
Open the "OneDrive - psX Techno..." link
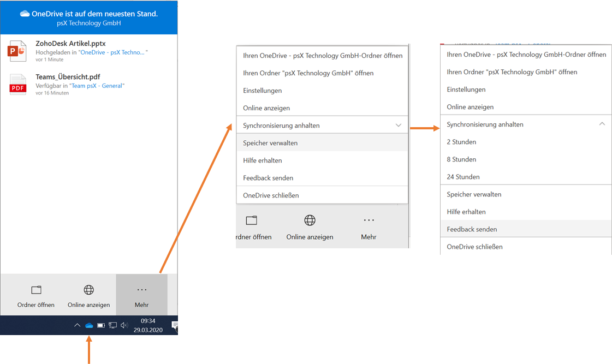[x=112, y=52]
